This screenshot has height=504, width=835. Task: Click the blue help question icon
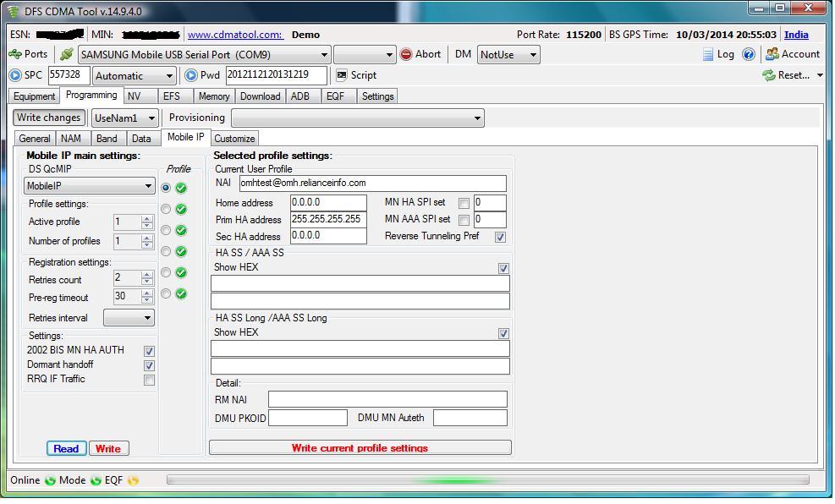click(748, 54)
